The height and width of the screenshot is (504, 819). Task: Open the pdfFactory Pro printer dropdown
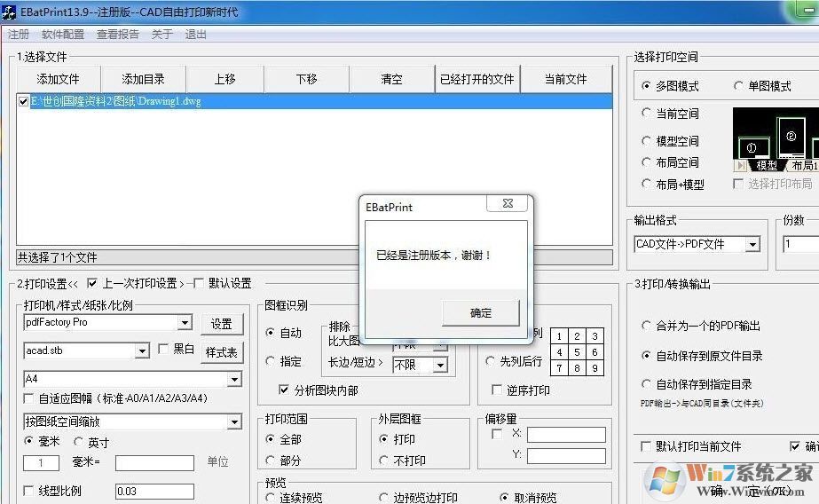point(185,323)
